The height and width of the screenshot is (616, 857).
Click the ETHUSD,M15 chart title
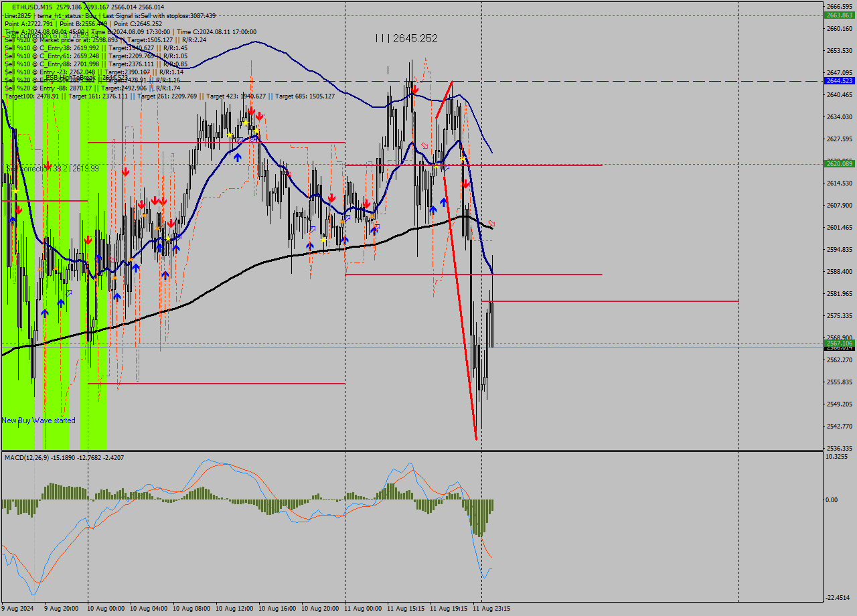[33, 6]
